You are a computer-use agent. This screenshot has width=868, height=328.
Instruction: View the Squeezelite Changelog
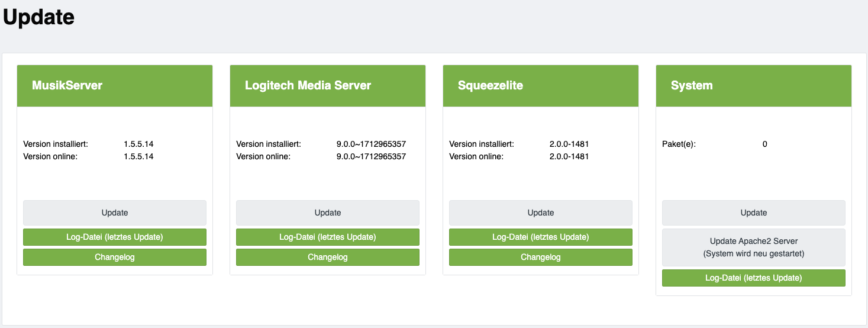[541, 257]
